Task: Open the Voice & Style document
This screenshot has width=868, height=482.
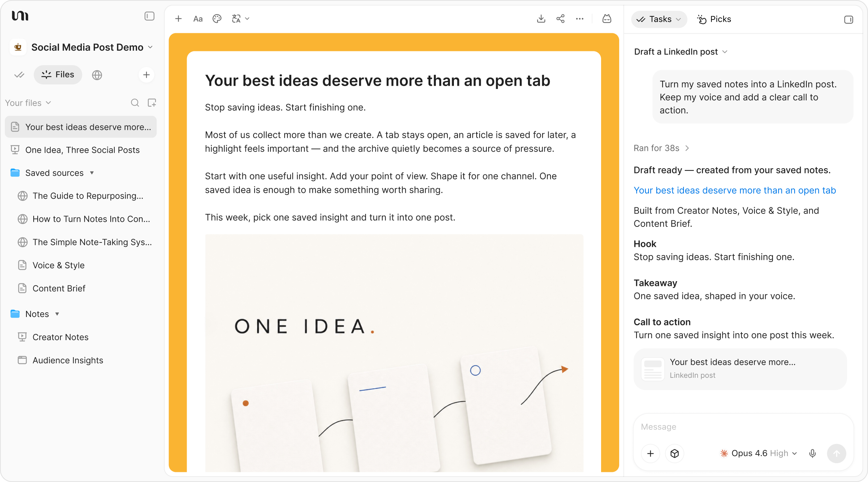Action: (81, 265)
